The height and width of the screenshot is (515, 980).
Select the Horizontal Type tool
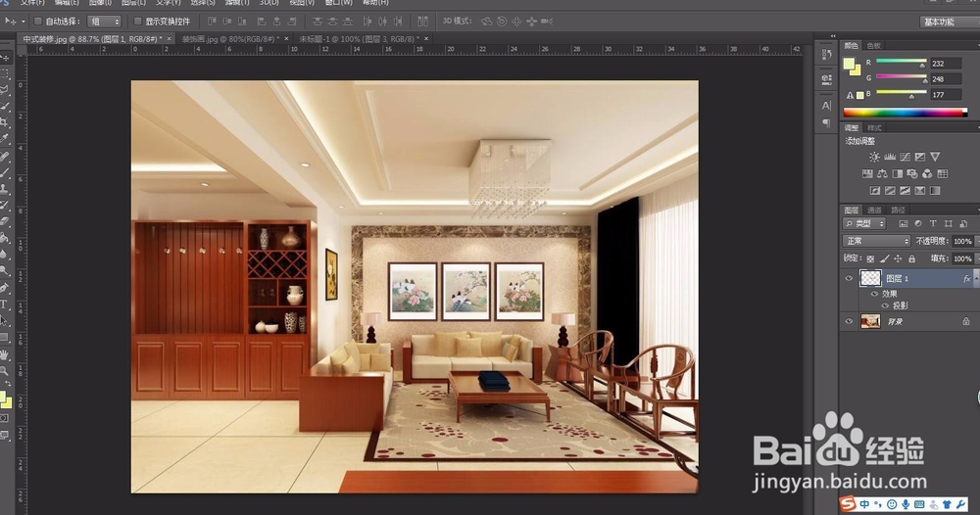tap(4, 304)
